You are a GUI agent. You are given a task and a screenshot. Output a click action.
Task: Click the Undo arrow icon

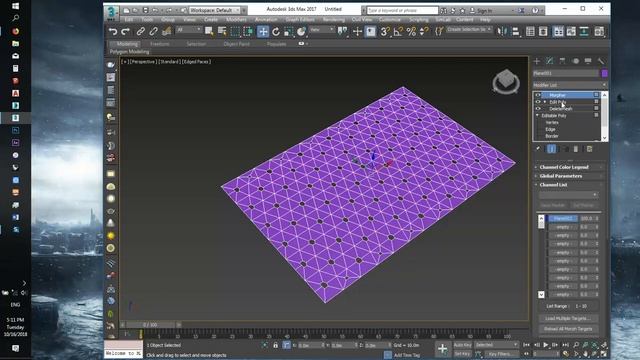(113, 31)
